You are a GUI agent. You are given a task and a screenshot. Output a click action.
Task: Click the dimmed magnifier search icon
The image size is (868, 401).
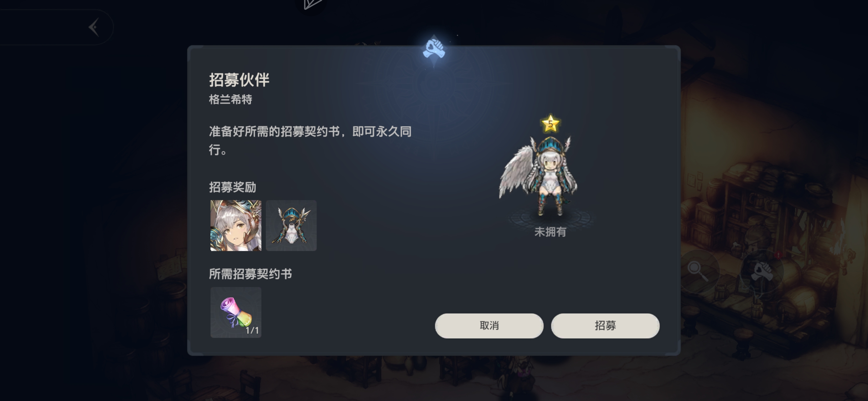[x=698, y=270]
